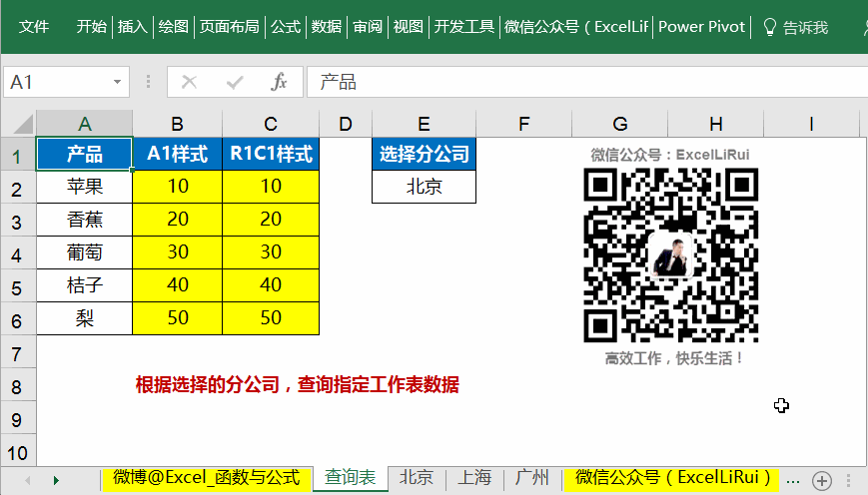Image resolution: width=868 pixels, height=495 pixels.
Task: Click the A1样式 header cell
Action: click(177, 154)
